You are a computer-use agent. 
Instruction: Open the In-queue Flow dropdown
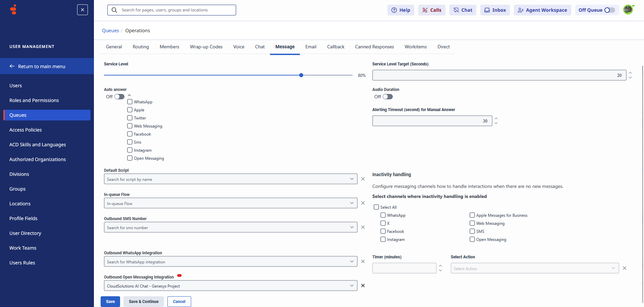click(x=352, y=203)
